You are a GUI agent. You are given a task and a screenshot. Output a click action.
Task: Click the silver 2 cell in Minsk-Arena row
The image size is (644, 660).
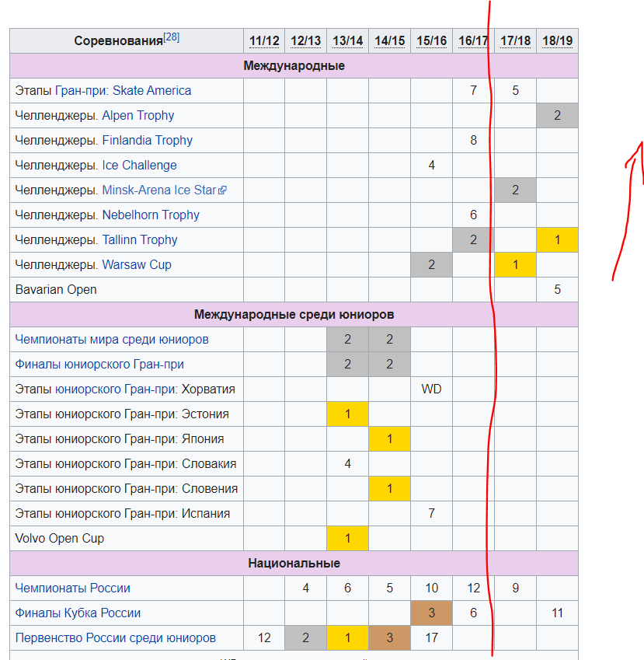point(515,190)
